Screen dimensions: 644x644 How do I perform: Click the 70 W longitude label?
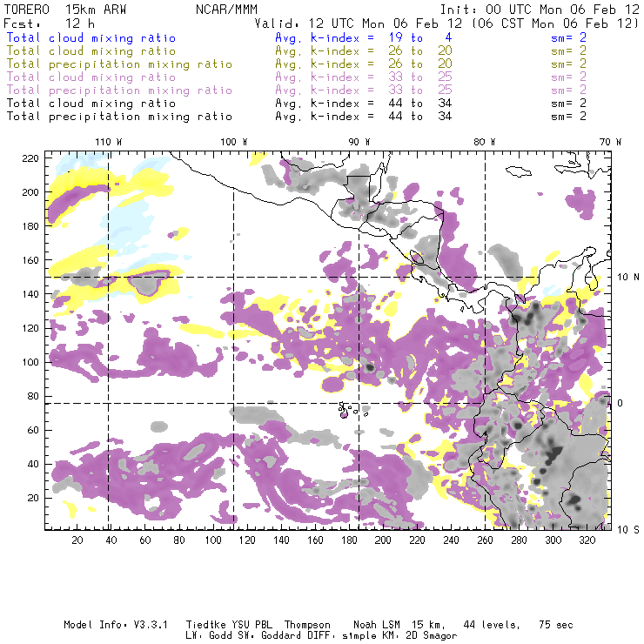click(612, 142)
